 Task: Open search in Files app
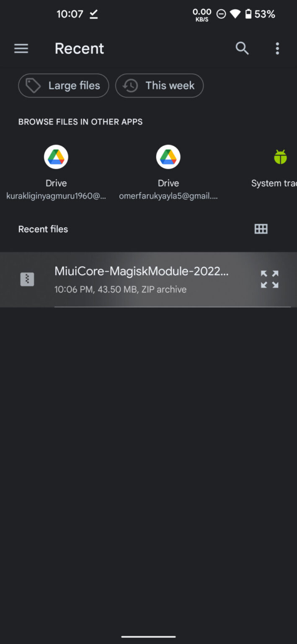[242, 48]
